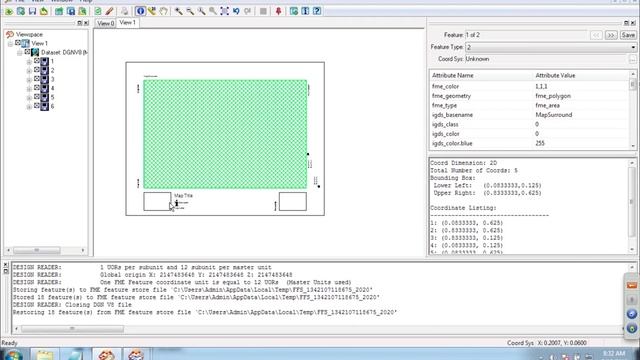Close the Viewspace side panel
This screenshot has height=360, width=640.
coord(86,23)
